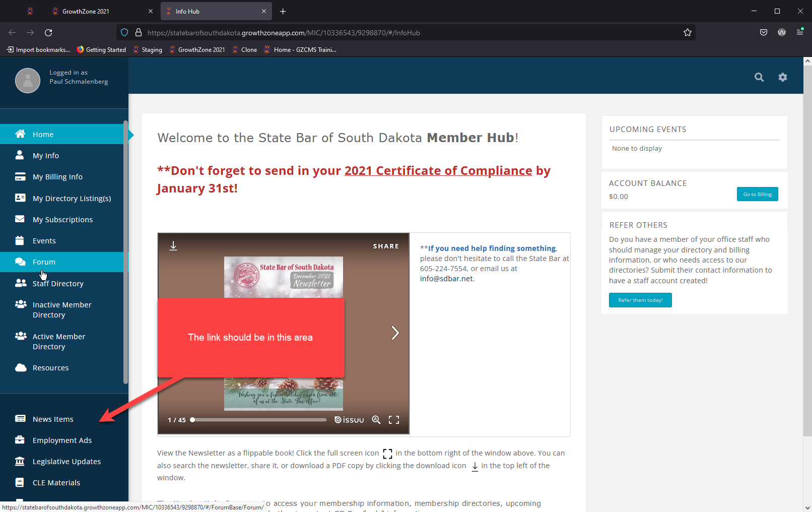Click the zoom icon in newsletter viewer
The height and width of the screenshot is (512, 812).
point(376,420)
